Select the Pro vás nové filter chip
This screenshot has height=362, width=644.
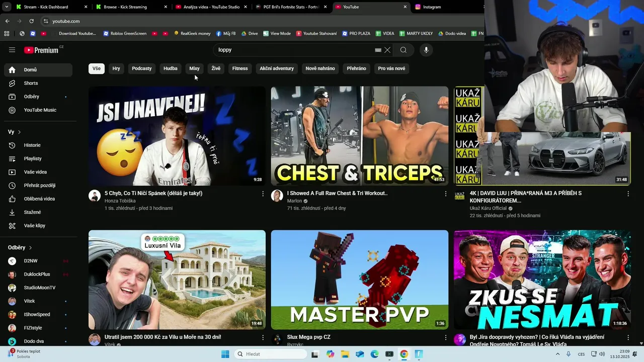tap(392, 68)
